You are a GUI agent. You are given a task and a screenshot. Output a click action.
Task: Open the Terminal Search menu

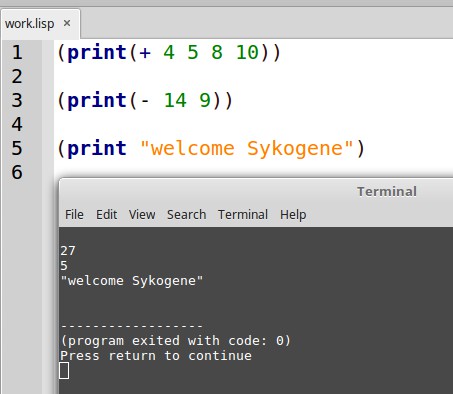[186, 215]
